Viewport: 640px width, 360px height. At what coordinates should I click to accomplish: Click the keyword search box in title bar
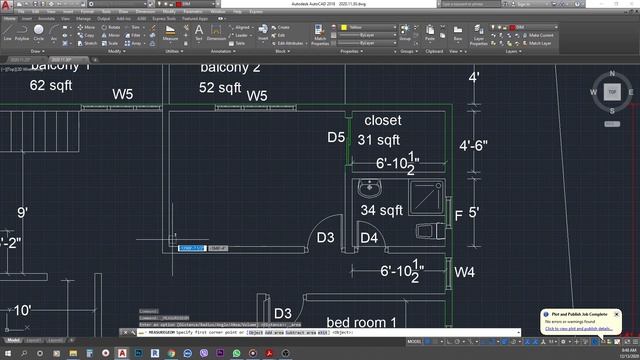click(x=470, y=4)
